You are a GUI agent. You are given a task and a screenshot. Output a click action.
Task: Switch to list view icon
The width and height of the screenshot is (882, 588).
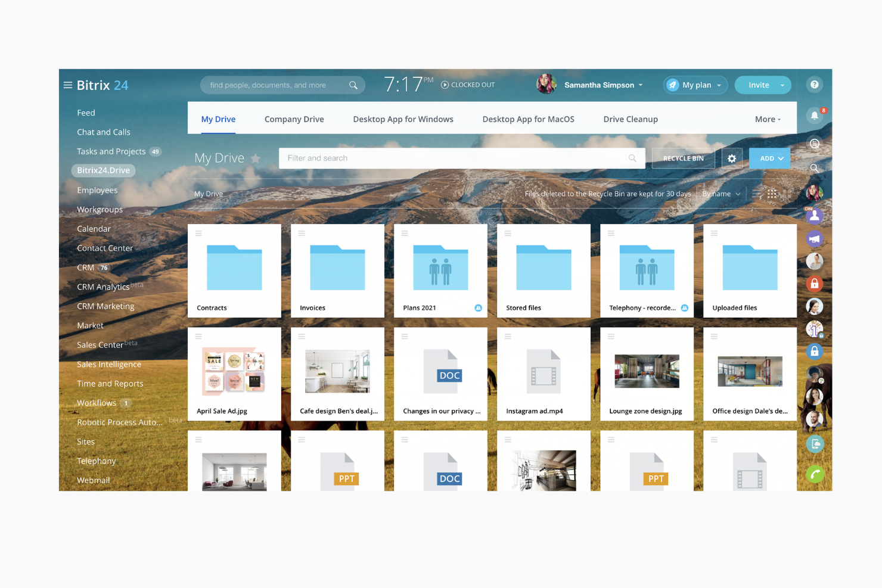[x=757, y=194]
